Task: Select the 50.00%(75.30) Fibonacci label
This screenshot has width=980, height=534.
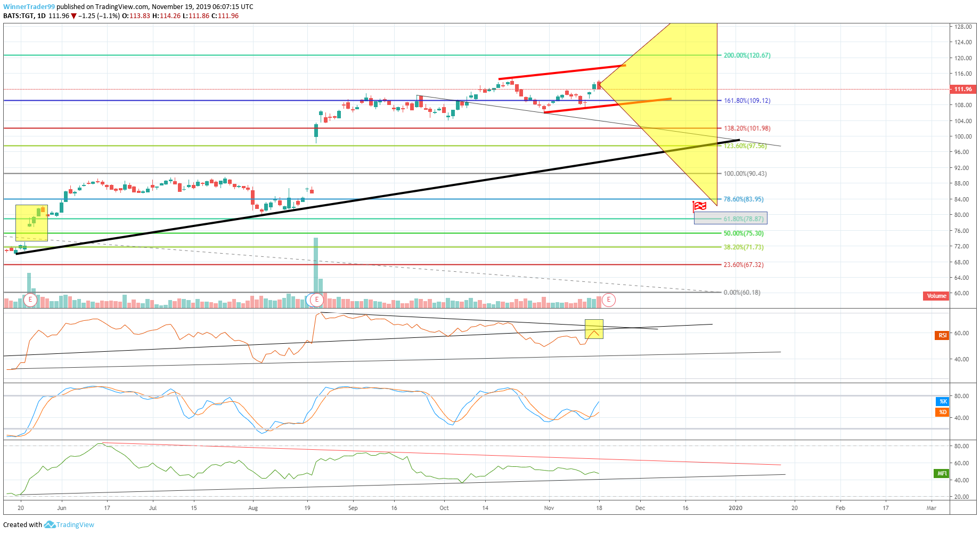Action: 744,233
